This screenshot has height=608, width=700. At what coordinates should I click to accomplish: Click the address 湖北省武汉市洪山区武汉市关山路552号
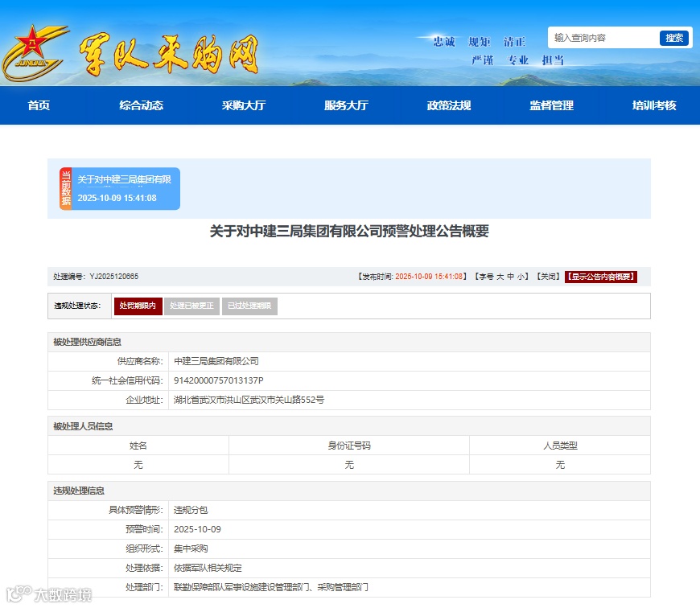[249, 400]
